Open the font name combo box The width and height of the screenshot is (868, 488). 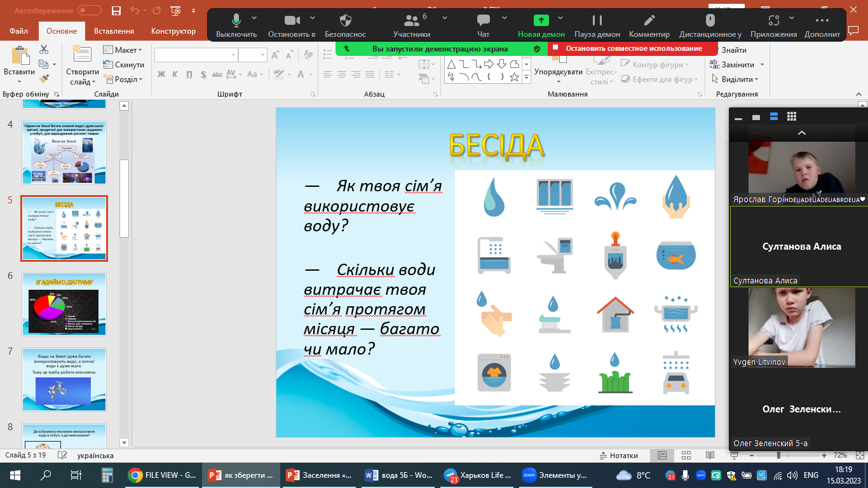click(x=196, y=55)
